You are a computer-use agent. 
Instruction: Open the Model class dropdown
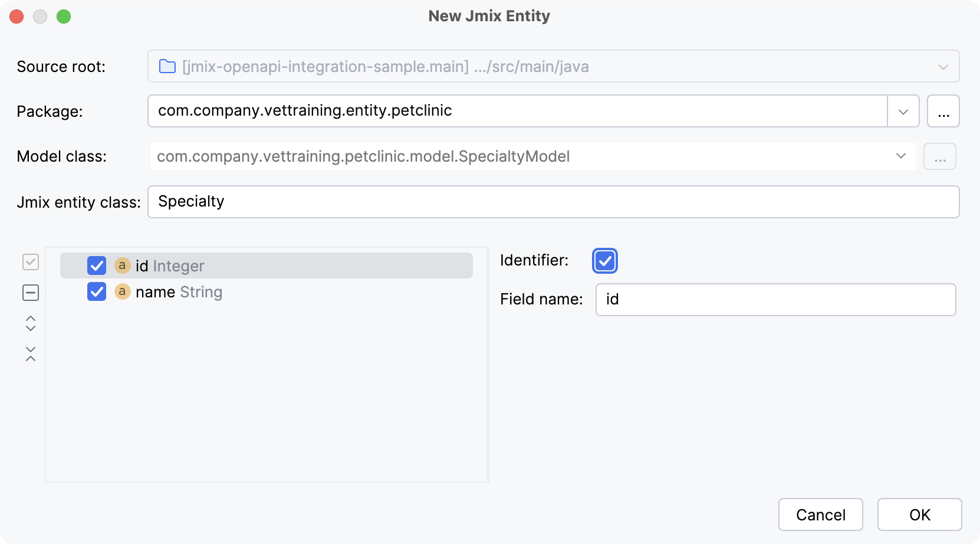(x=900, y=156)
